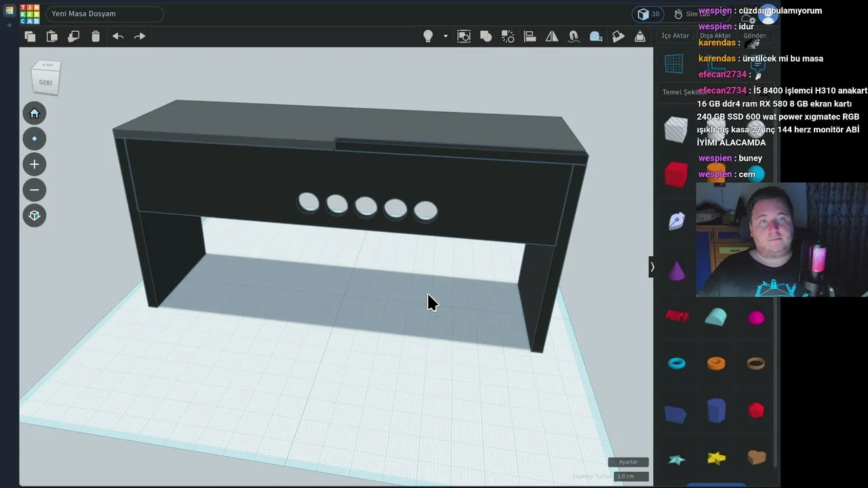Viewport: 868px width, 488px height.
Task: Open the Align tool
Action: coord(530,37)
